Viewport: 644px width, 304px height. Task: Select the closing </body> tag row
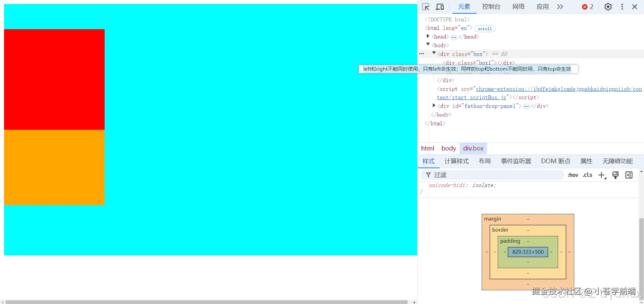coord(441,115)
